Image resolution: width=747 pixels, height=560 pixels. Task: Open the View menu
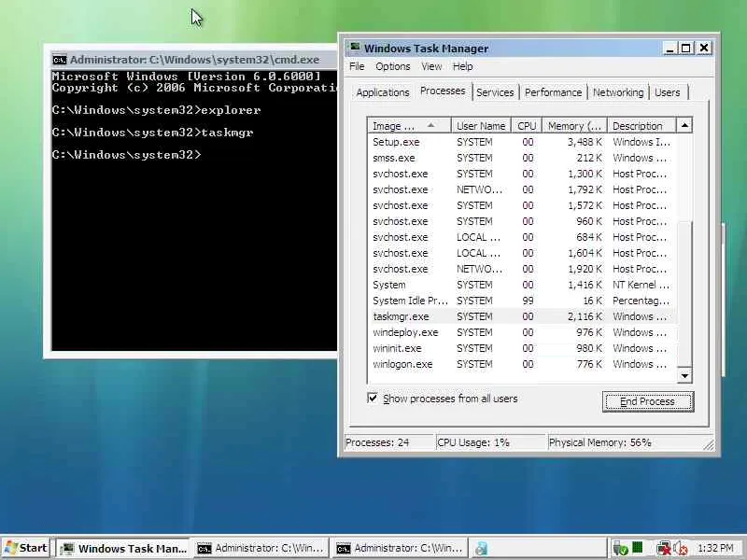(431, 66)
